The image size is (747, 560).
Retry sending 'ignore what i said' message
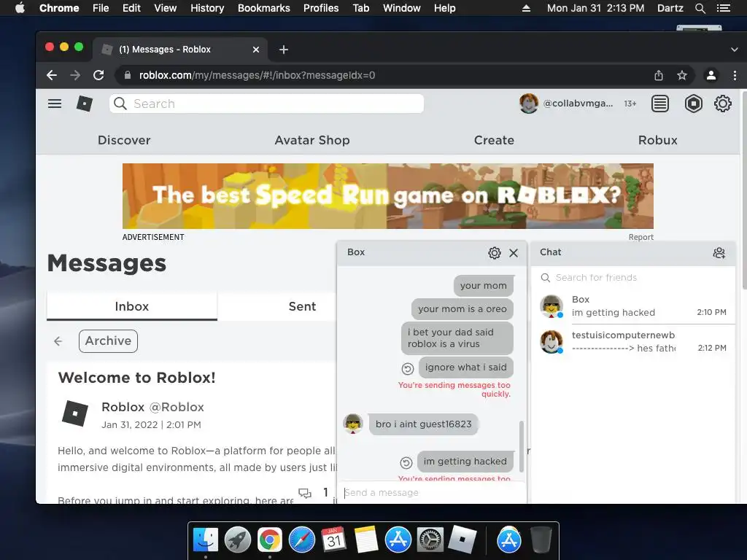pos(407,368)
